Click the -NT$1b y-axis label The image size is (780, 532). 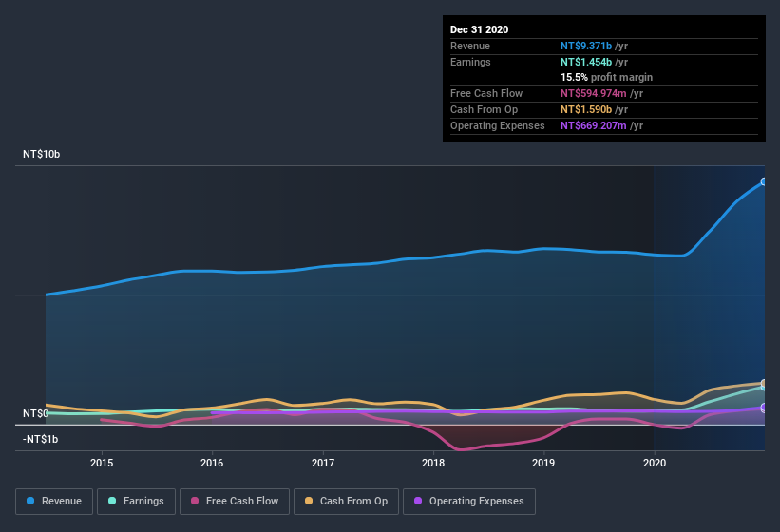click(40, 439)
